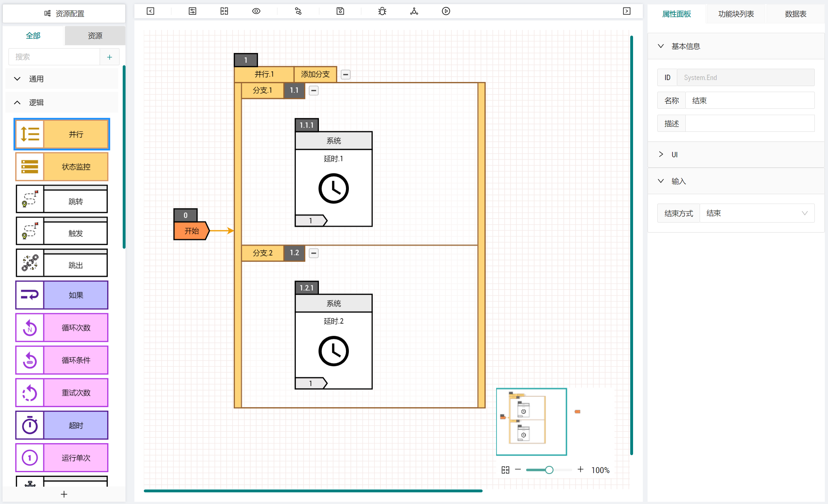Zoom in with the plus button
828x504 pixels.
point(580,470)
